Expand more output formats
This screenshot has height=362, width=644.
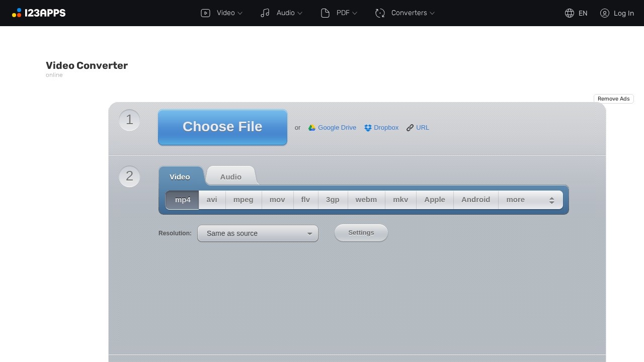click(515, 200)
